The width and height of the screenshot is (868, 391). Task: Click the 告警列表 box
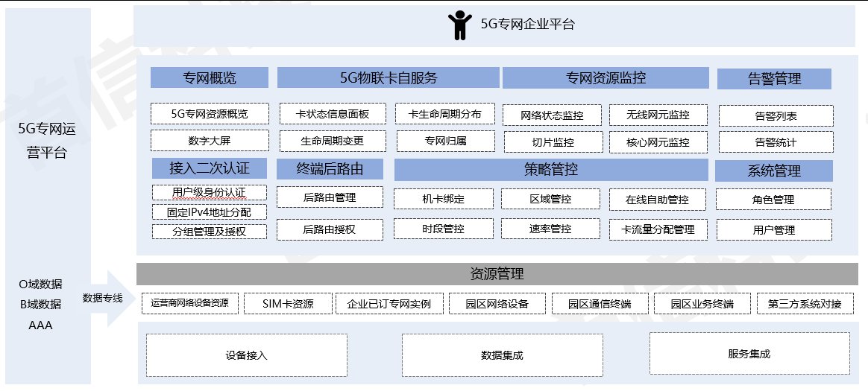776,116
